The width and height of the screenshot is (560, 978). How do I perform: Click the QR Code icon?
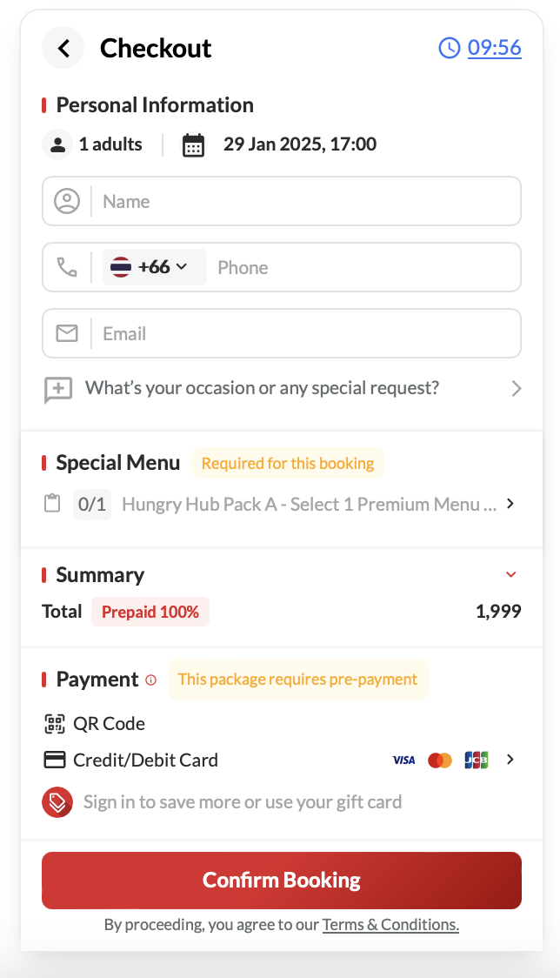[55, 724]
